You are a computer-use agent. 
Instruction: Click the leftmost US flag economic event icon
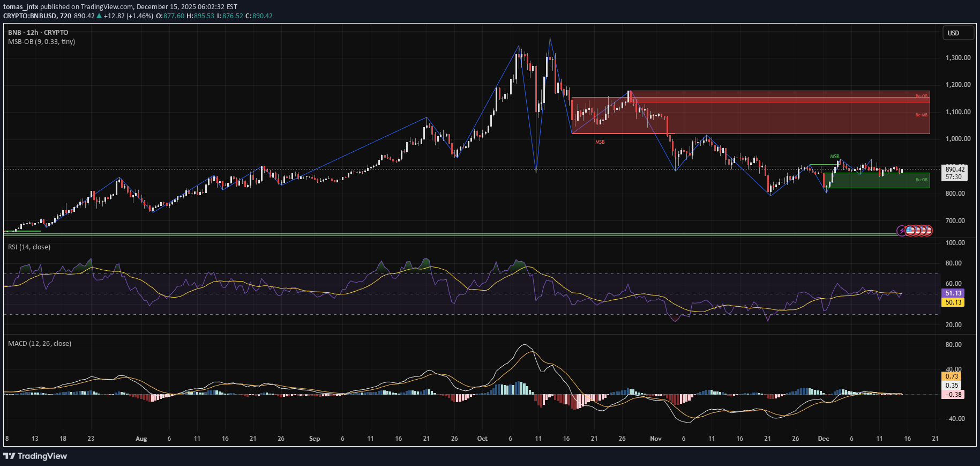pyautogui.click(x=910, y=231)
